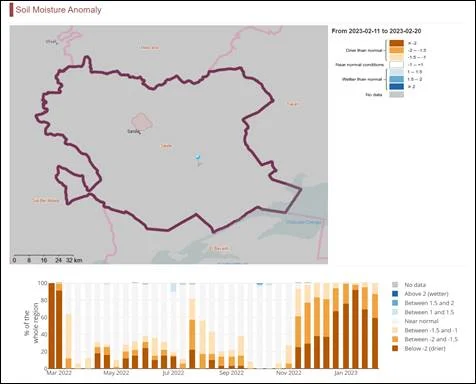Click the 'May 2022' x-axis label

(x=116, y=373)
